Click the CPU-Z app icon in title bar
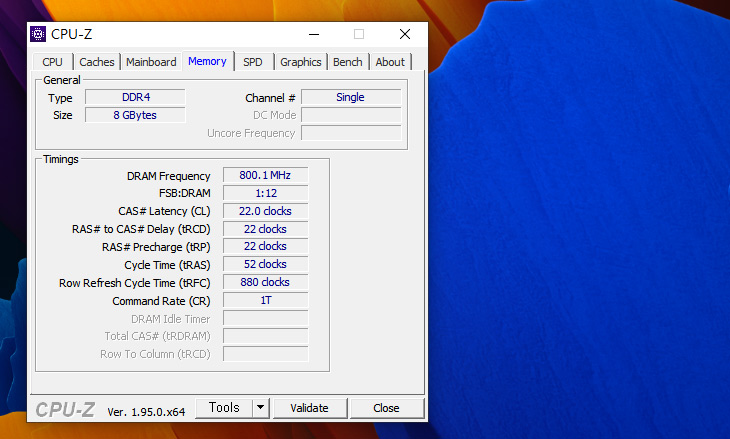730x439 pixels. click(38, 34)
